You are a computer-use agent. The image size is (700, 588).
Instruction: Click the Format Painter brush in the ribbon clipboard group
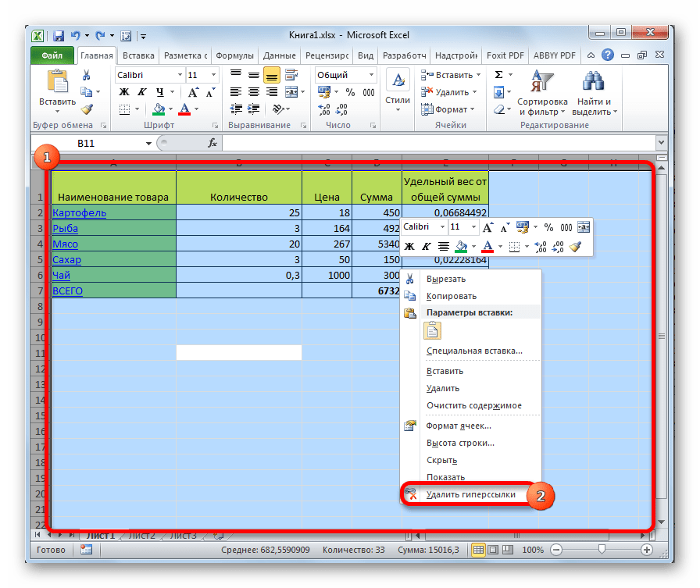[87, 109]
